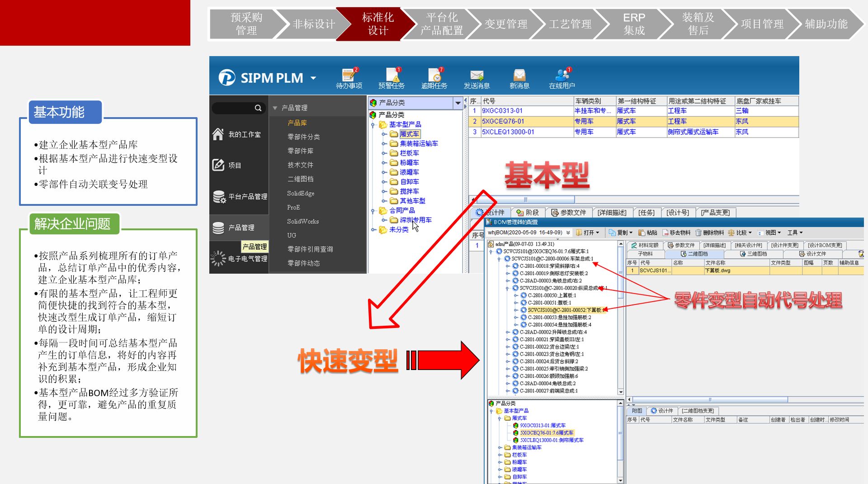Screen dimensions: 868x484
Task: Click 删除物料 trash icon in BOM toolbar
Action: click(698, 233)
